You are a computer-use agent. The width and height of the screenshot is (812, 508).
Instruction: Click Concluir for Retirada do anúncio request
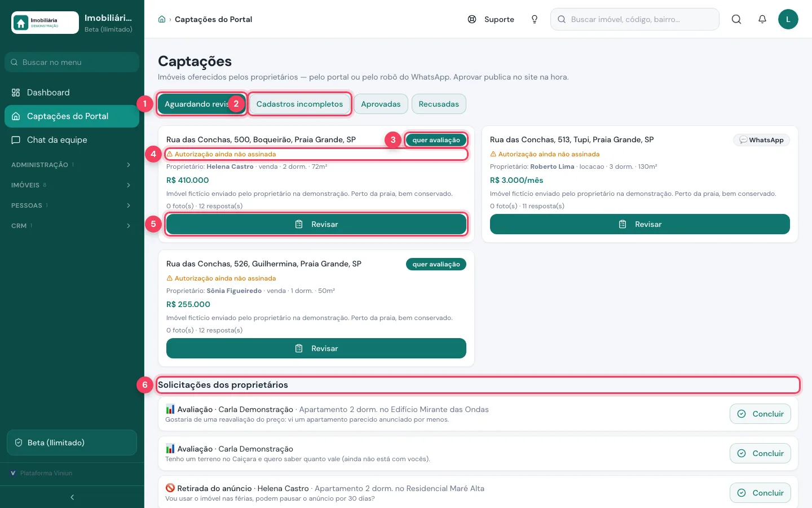(760, 493)
